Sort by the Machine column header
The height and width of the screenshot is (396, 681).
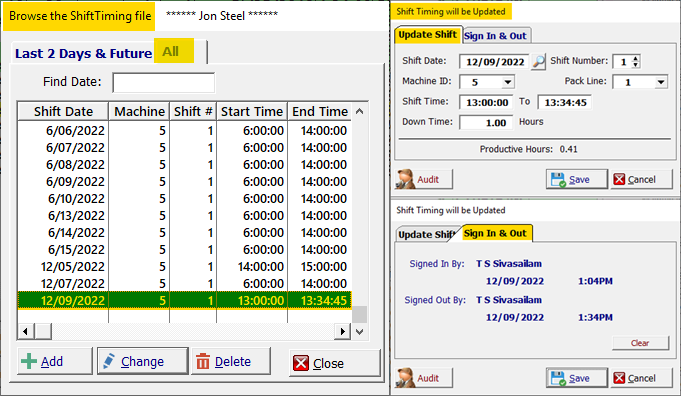tap(139, 112)
